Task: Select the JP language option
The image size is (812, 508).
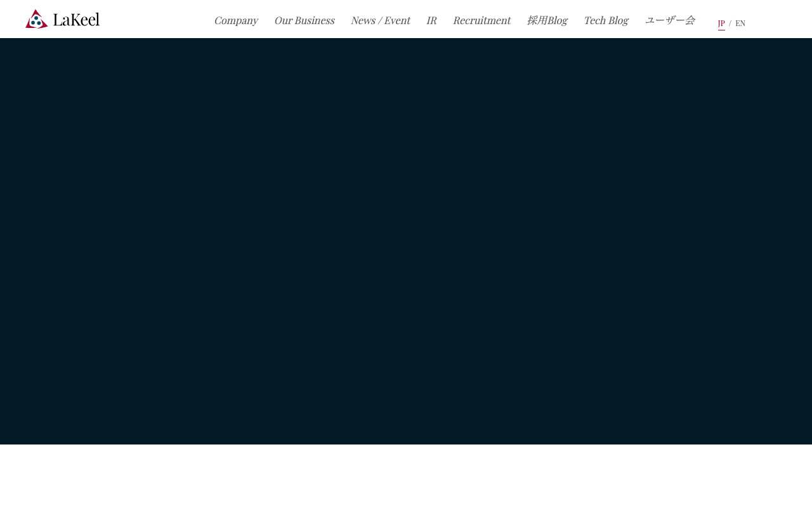Action: 721,22
